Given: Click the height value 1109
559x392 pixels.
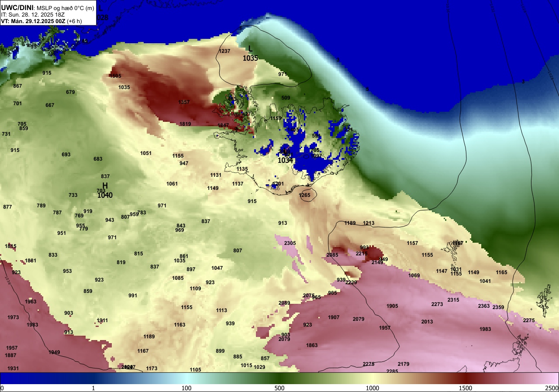Looking at the screenshot, I should pyautogui.click(x=195, y=289).
